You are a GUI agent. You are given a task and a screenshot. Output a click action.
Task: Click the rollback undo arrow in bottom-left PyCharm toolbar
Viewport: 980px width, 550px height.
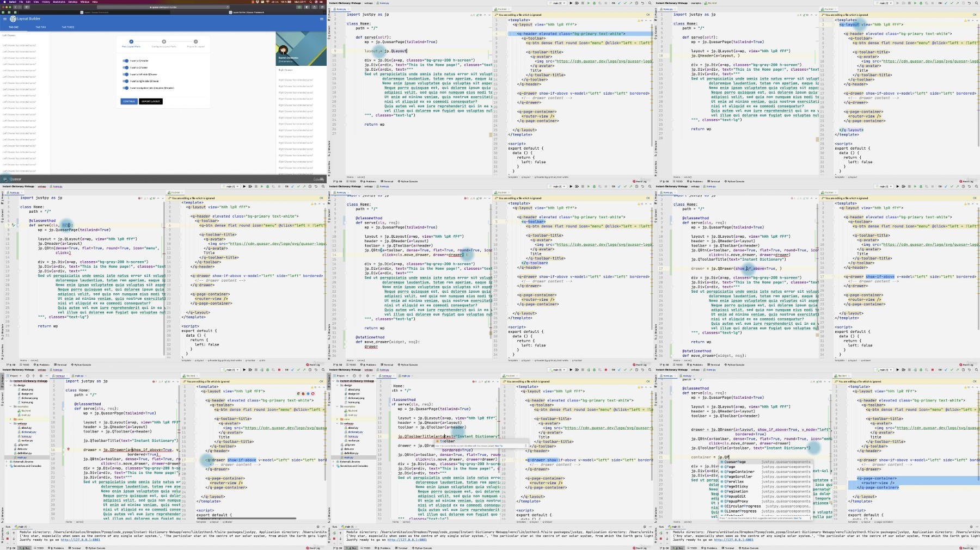[x=316, y=370]
